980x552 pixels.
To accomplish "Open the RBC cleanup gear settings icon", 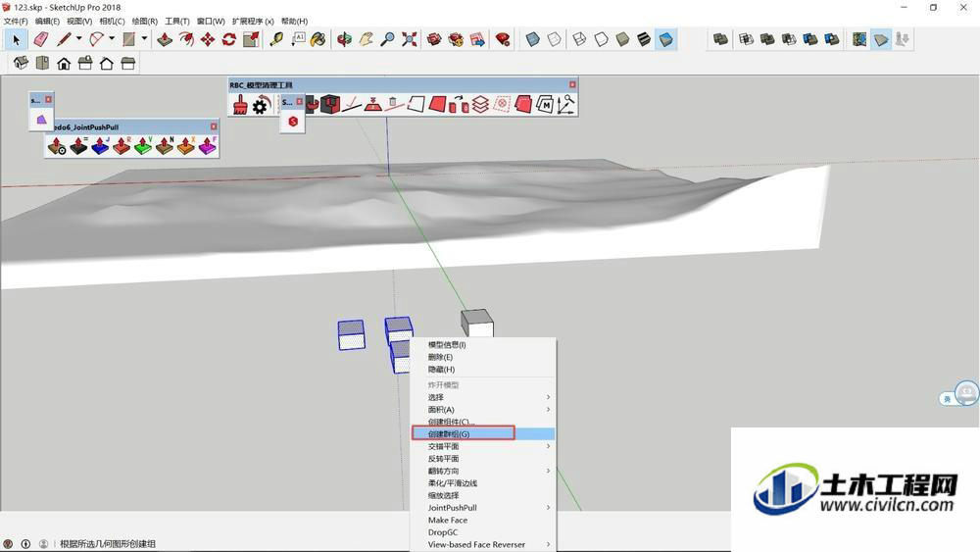I will click(260, 105).
